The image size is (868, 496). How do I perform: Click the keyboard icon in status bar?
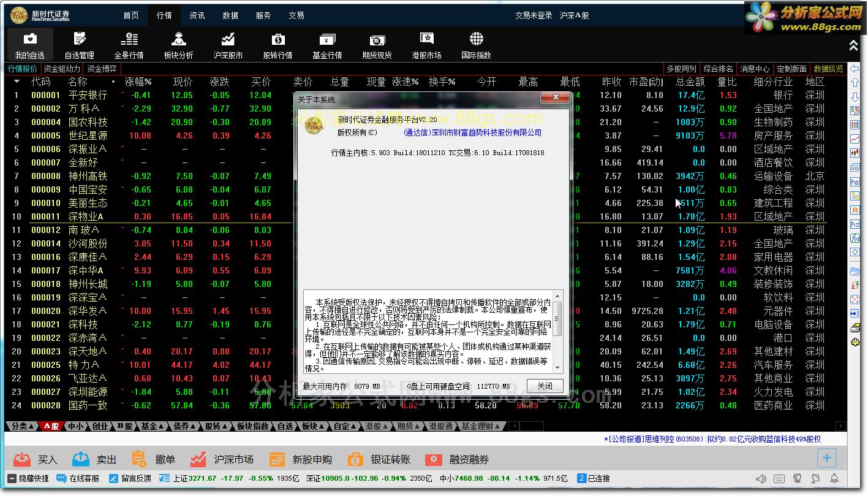780,479
